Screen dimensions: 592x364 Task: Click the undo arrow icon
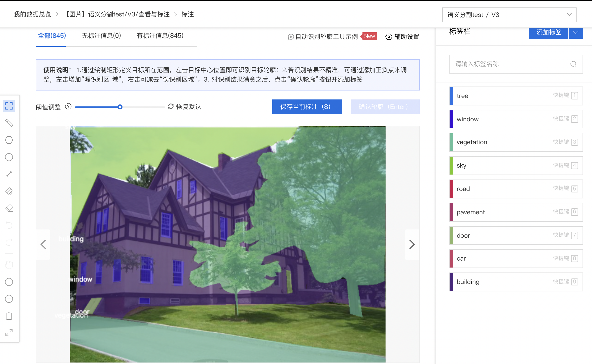click(x=9, y=225)
